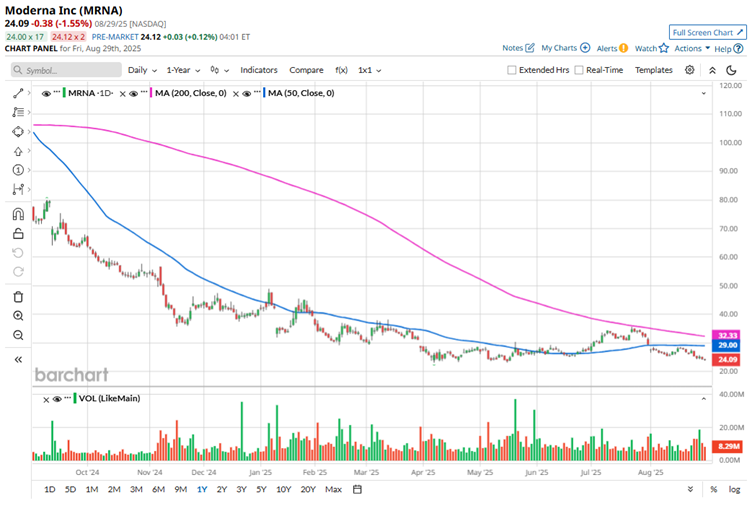Select the arrow marker tool
The width and height of the screenshot is (752, 511).
18,151
